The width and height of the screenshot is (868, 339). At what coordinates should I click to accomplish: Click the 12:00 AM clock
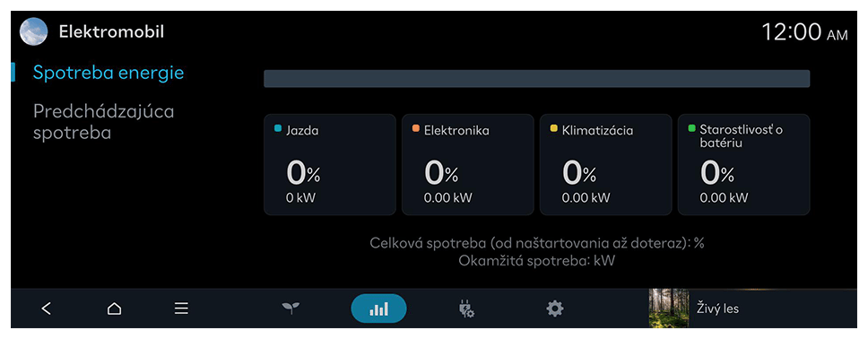click(x=804, y=31)
